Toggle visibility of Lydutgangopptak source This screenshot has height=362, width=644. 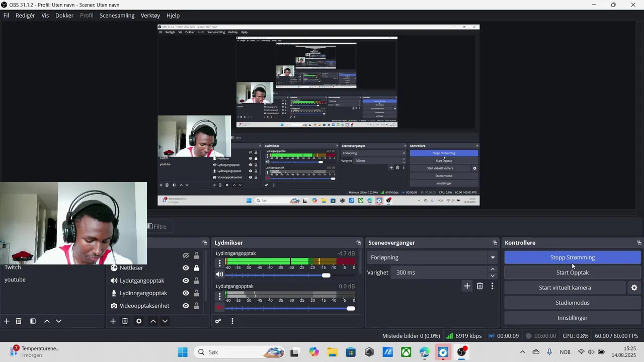pyautogui.click(x=186, y=281)
